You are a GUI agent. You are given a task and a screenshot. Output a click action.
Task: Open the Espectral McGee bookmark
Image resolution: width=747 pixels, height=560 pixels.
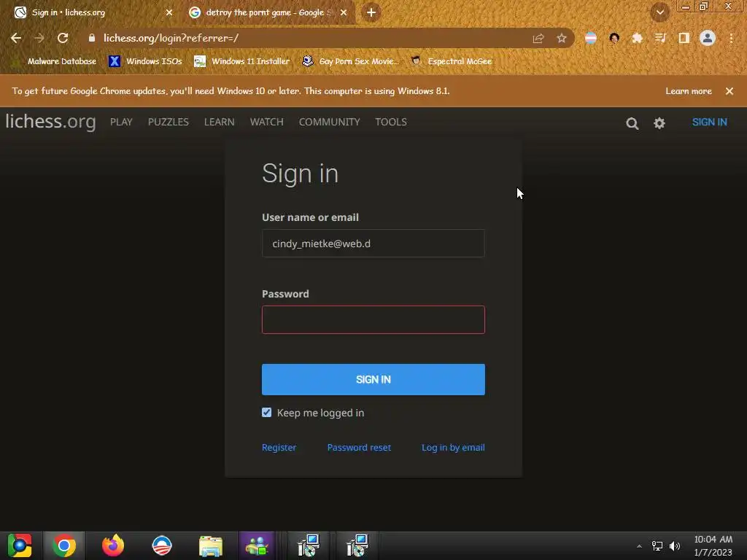(451, 61)
